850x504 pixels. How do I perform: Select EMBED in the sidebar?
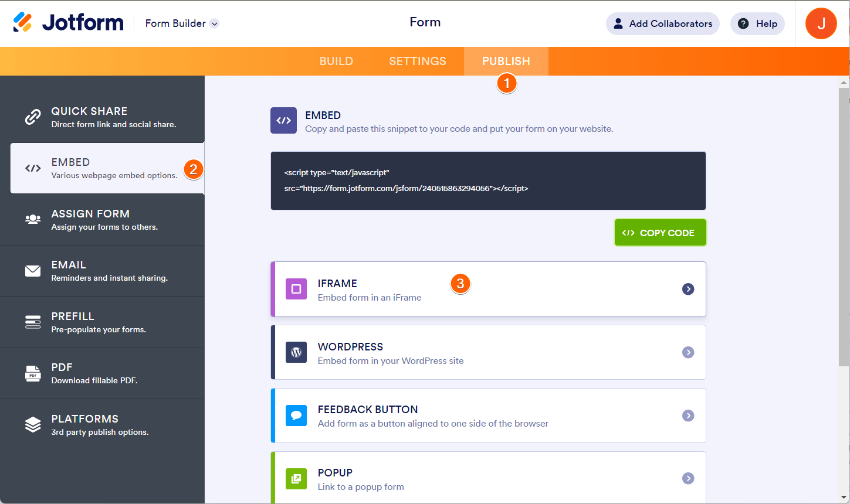tap(107, 168)
